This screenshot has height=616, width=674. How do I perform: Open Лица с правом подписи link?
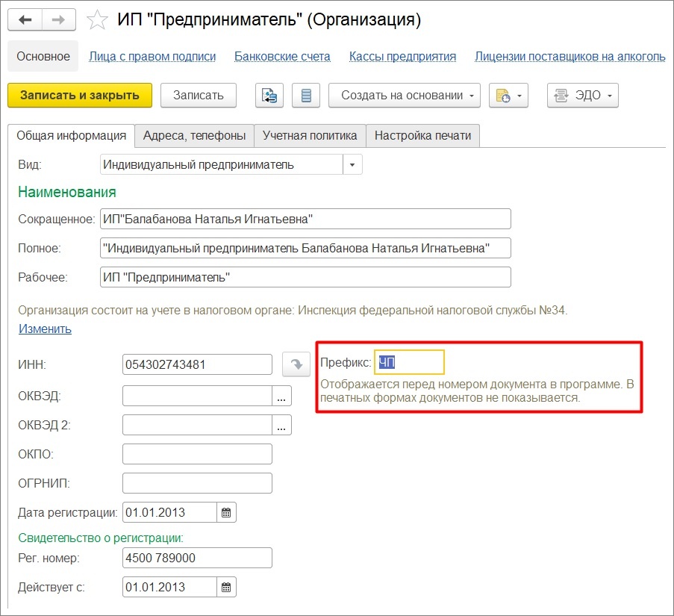(x=152, y=56)
